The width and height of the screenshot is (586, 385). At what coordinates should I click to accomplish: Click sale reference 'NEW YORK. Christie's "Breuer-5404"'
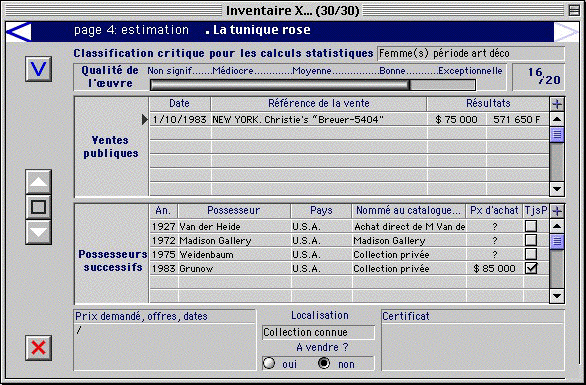click(298, 120)
